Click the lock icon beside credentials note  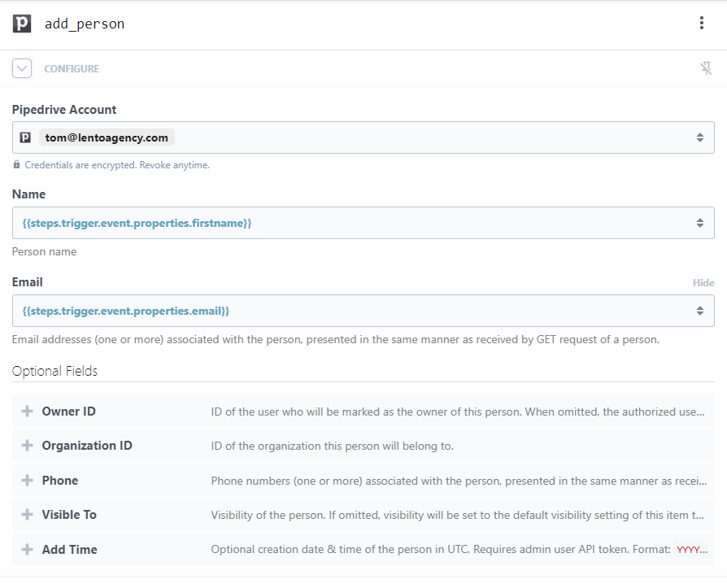(x=17, y=164)
